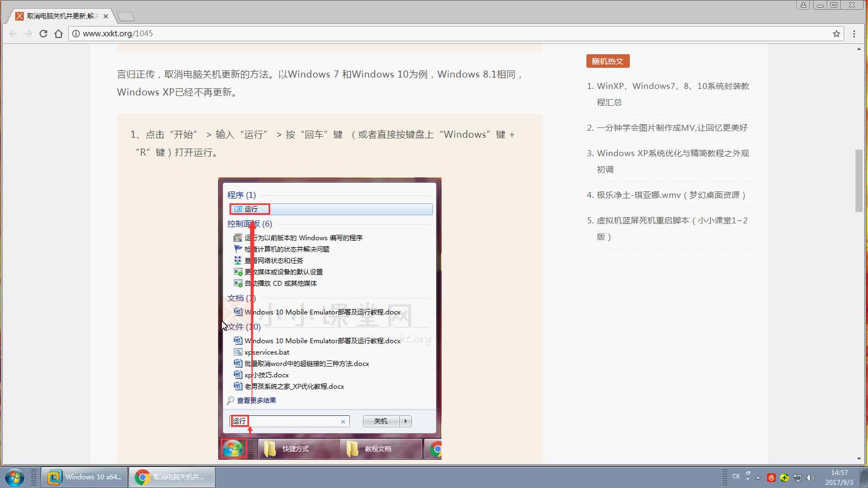Toggle the bookmark star in the address bar
This screenshot has width=868, height=488.
836,33
